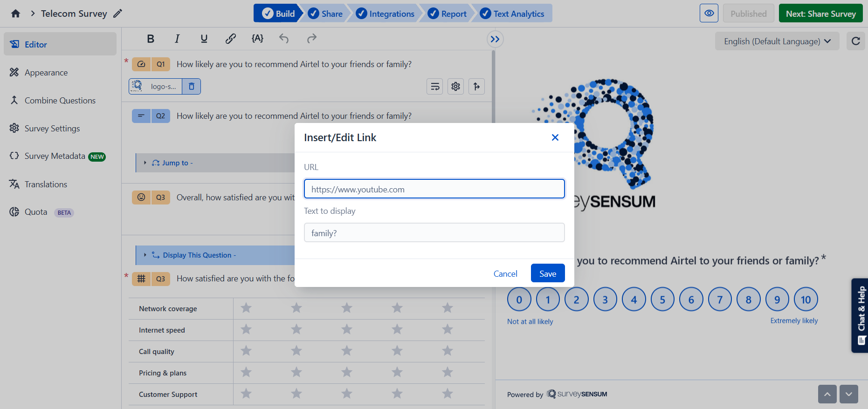Click the Published button
The image size is (868, 409).
click(749, 14)
